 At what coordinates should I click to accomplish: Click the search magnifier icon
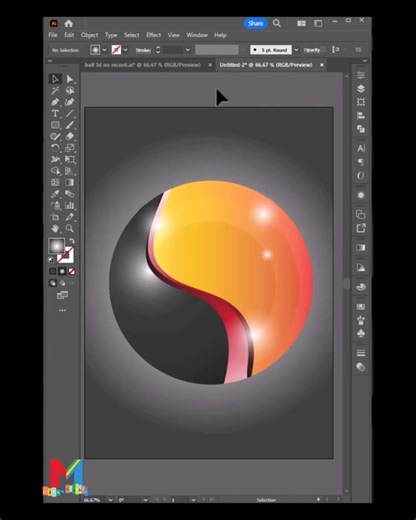(x=277, y=23)
